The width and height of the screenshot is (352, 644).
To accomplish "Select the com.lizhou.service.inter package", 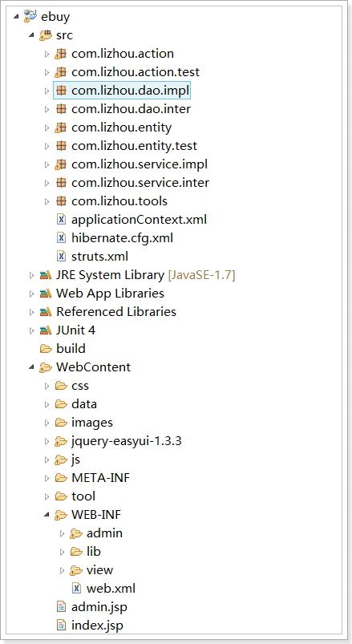I will tap(140, 182).
